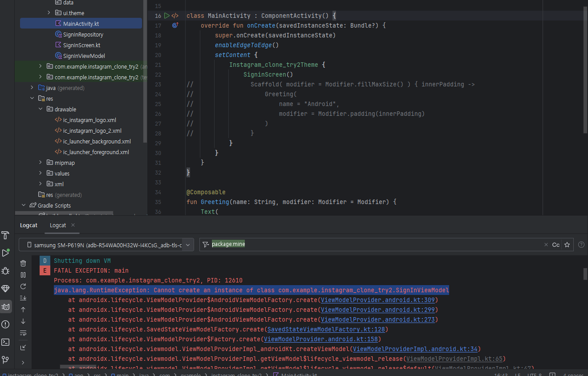Image resolution: width=588 pixels, height=376 pixels.
Task: Select ic_launcher_background.xml file
Action: (97, 141)
